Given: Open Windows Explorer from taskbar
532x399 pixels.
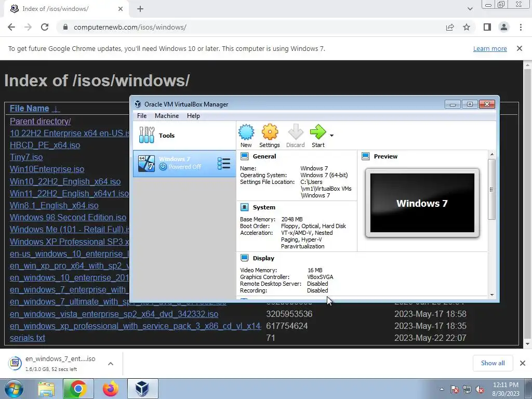Looking at the screenshot, I should [x=46, y=389].
